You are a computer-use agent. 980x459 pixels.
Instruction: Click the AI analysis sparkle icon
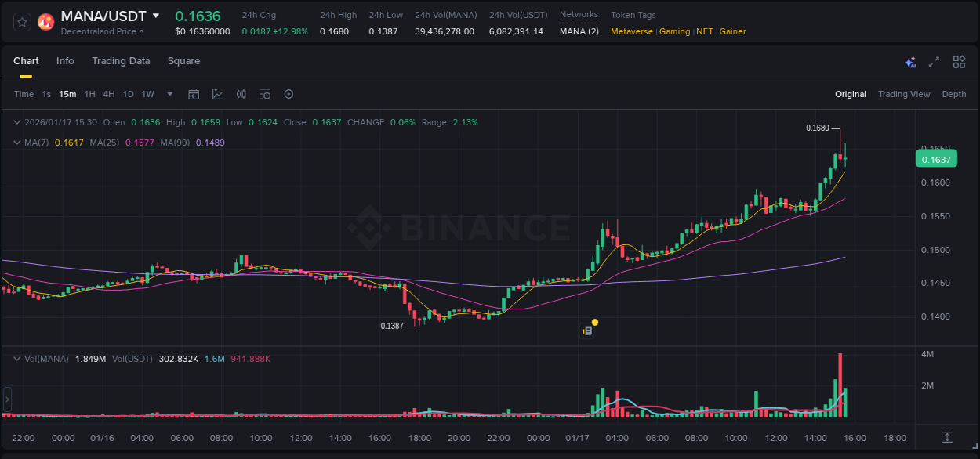910,62
